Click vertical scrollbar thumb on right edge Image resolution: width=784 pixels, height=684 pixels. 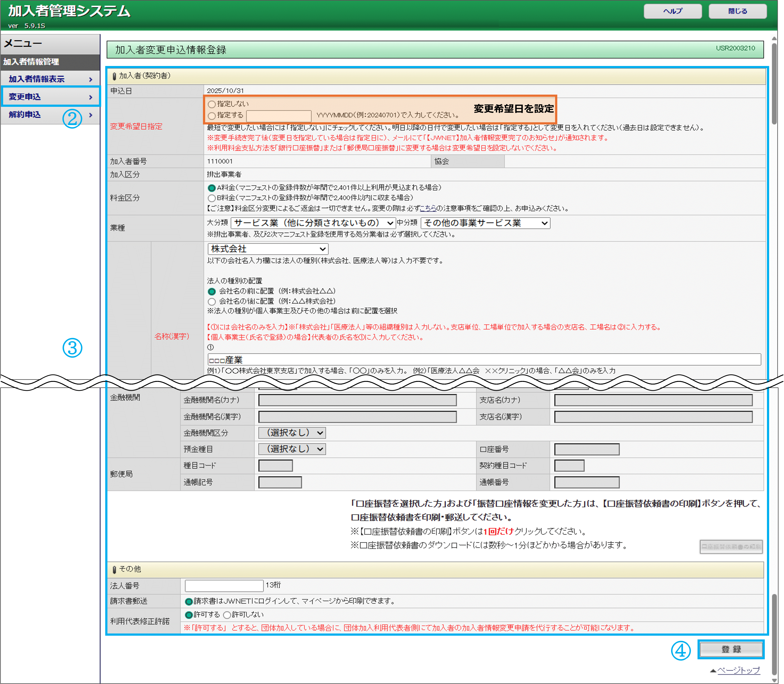pos(774,84)
